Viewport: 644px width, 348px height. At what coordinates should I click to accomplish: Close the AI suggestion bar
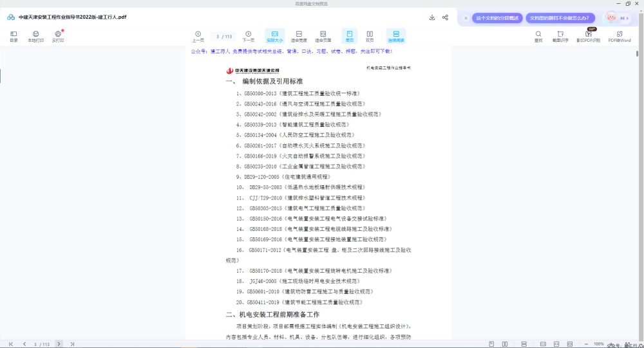coord(466,18)
